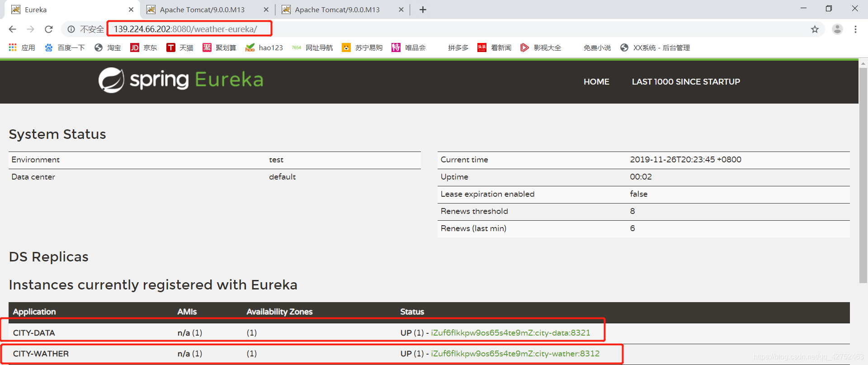The image size is (868, 365).
Task: Click the Environment value test
Action: pyautogui.click(x=276, y=160)
